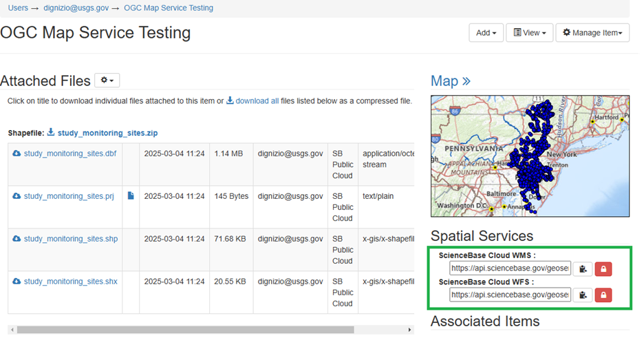Click cloud icon next to .shp file
Screen dimensions: 644x340
point(17,239)
